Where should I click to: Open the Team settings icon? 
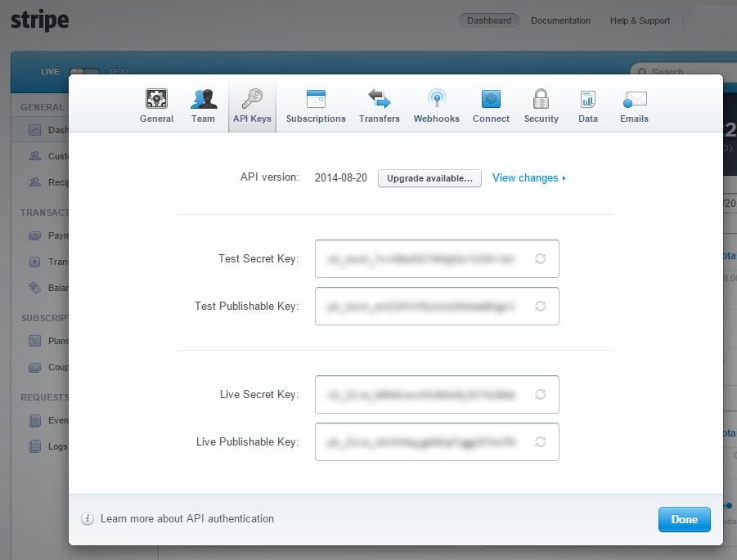click(x=204, y=99)
